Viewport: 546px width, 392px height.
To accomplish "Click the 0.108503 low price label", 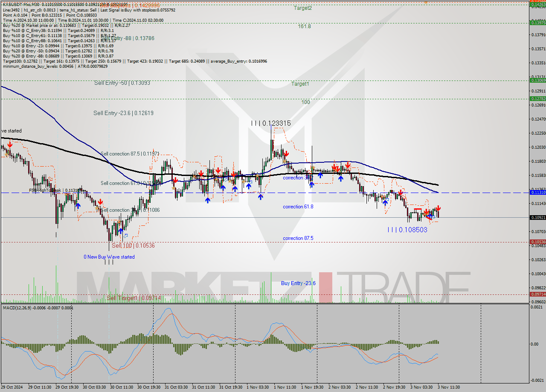I will [x=407, y=230].
